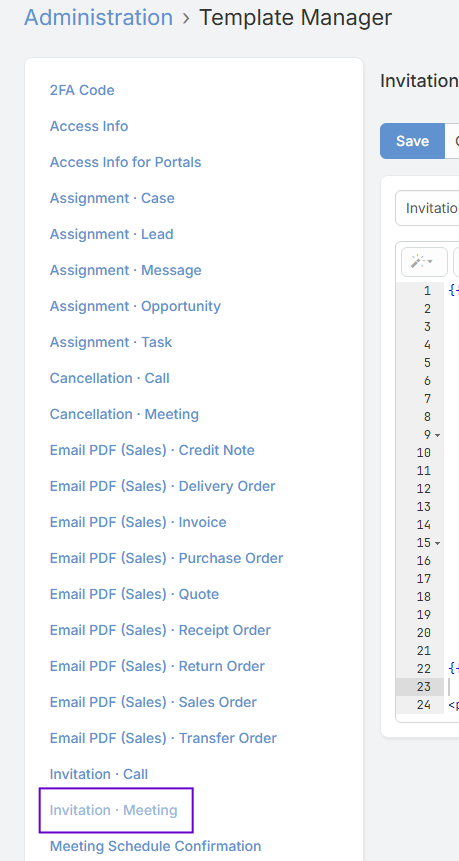The height and width of the screenshot is (861, 459).
Task: Collapse the code fold arrow at line 9
Action: tap(438, 435)
